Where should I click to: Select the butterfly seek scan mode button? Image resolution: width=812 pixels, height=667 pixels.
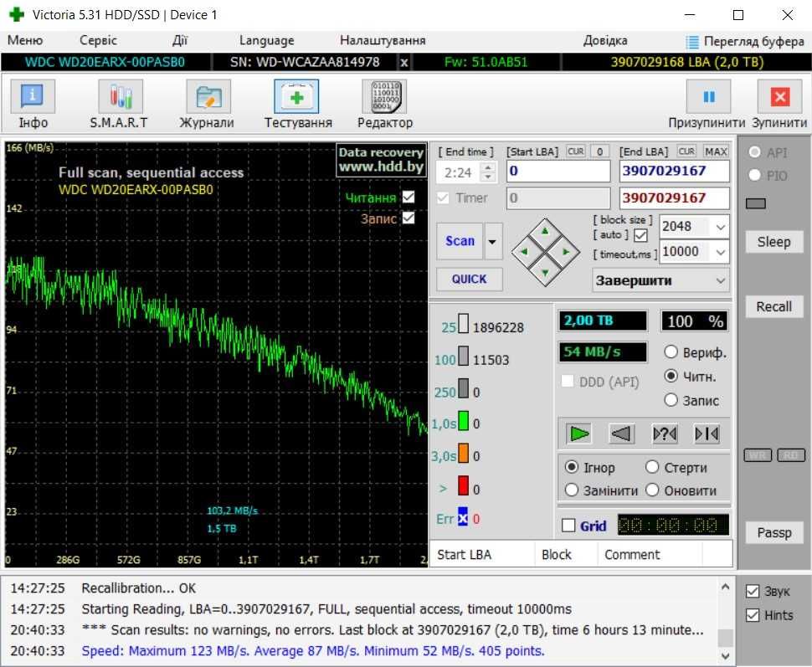(707, 434)
